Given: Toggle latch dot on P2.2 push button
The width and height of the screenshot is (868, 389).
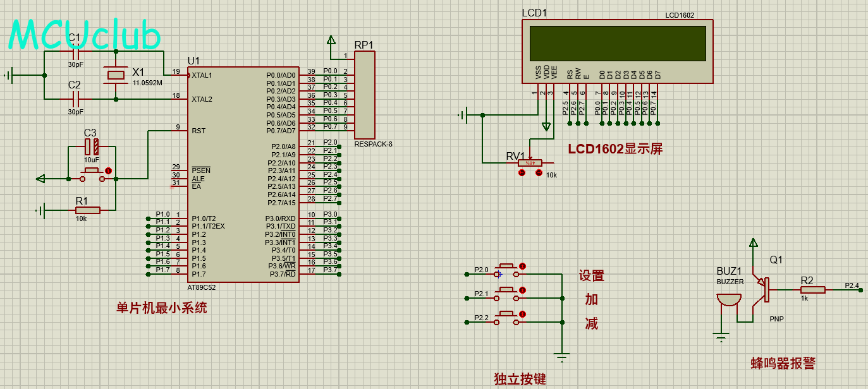Looking at the screenshot, I should 522,314.
